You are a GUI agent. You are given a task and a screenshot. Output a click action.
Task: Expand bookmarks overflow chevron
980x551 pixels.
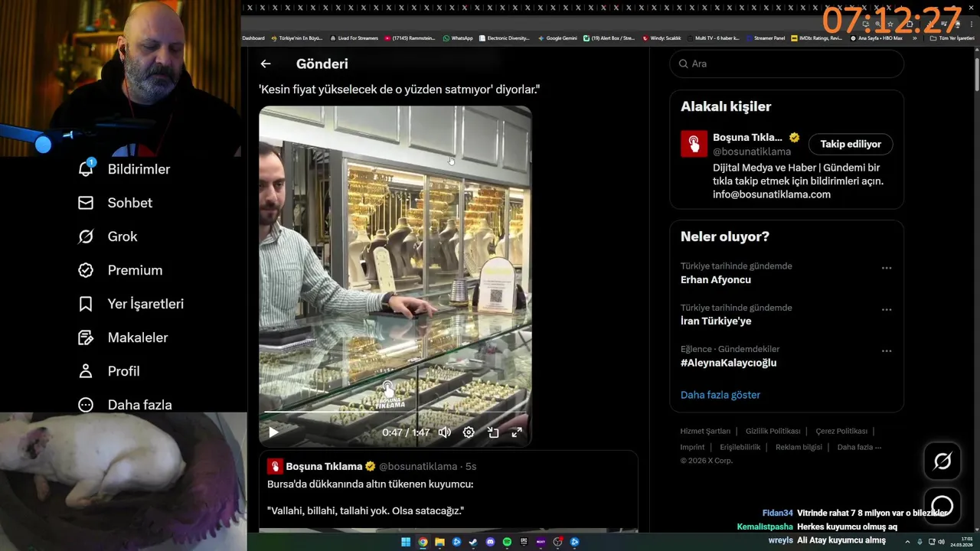tap(914, 37)
